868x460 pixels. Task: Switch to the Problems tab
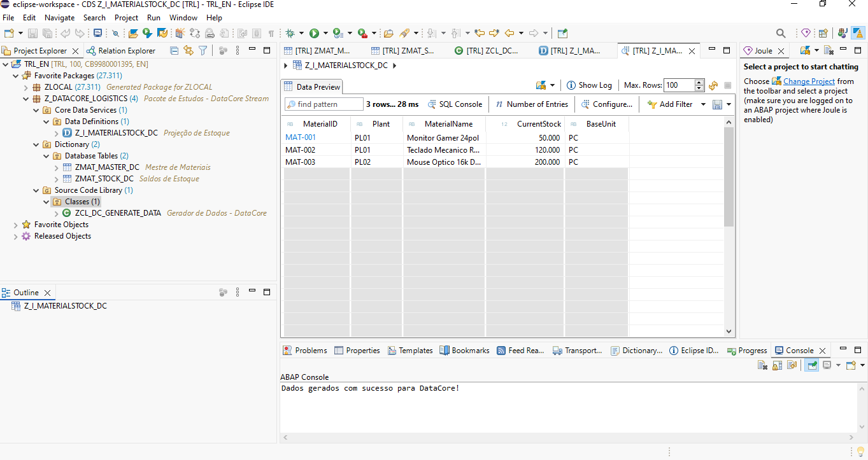[305, 351]
